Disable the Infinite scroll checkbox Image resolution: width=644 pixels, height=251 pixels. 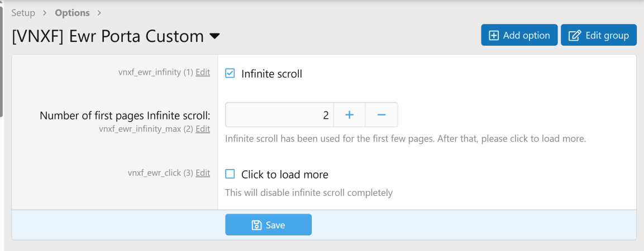230,73
